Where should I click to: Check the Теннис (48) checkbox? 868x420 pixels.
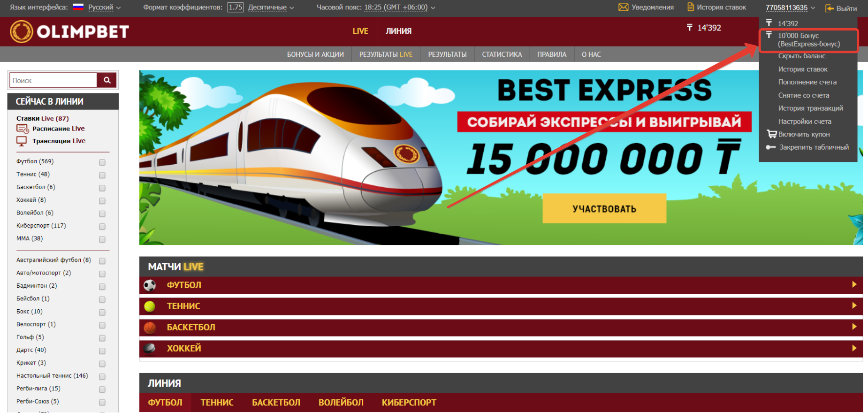(102, 175)
